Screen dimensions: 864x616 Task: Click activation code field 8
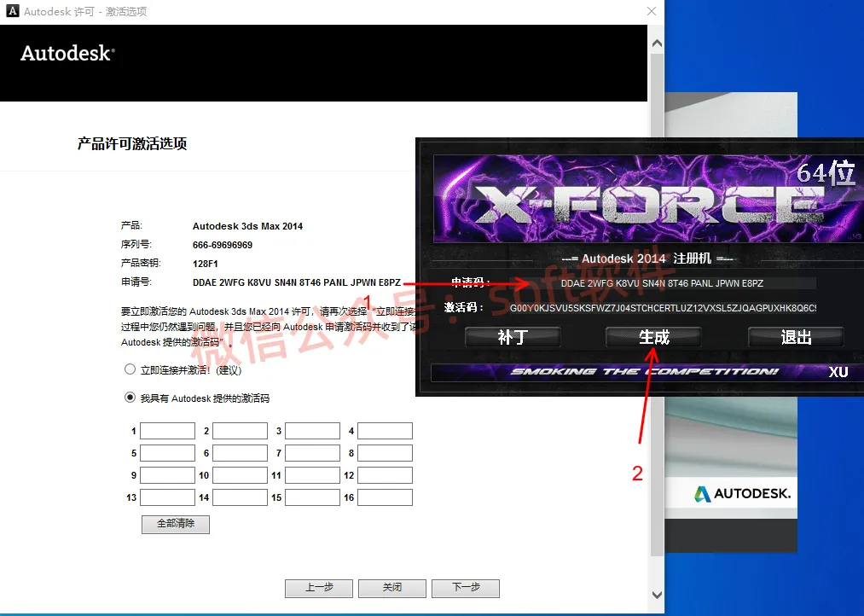tap(386, 453)
